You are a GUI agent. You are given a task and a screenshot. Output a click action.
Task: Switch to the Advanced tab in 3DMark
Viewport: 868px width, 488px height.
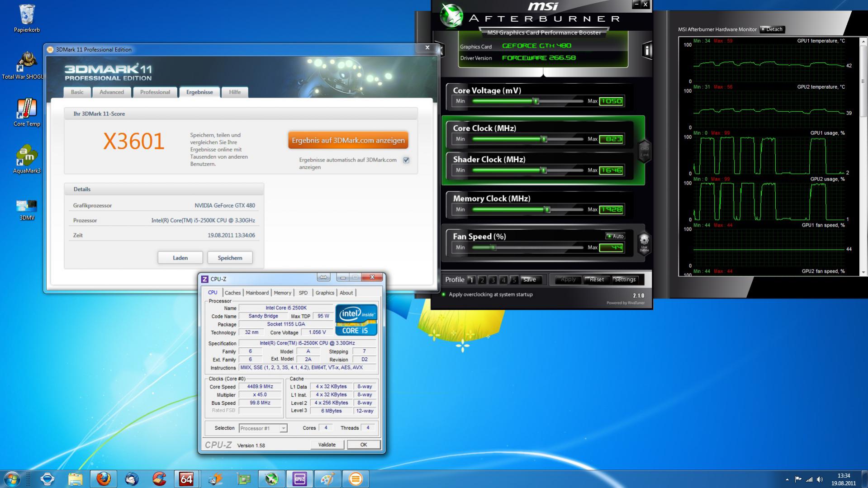(x=112, y=92)
